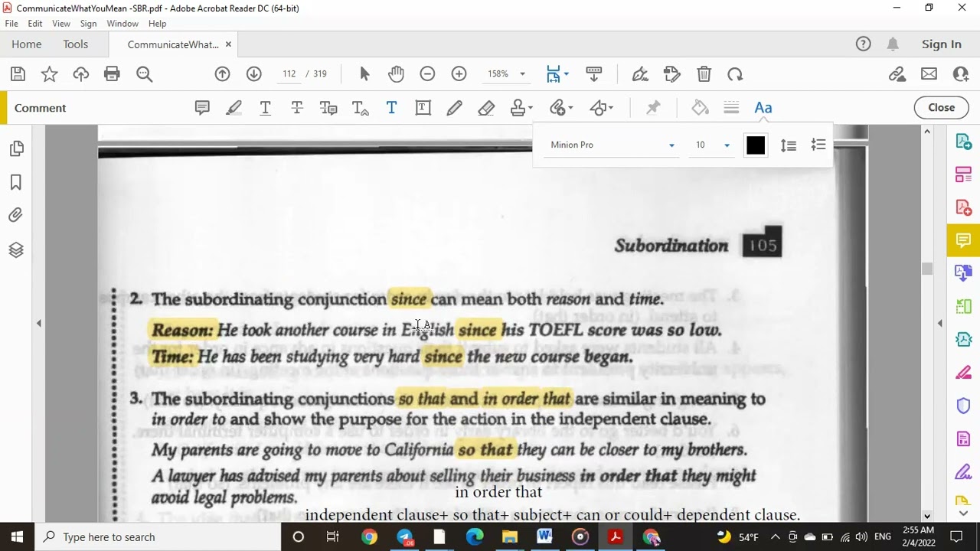Click the Zoom in plus icon
This screenshot has height=551, width=980.
tap(459, 74)
